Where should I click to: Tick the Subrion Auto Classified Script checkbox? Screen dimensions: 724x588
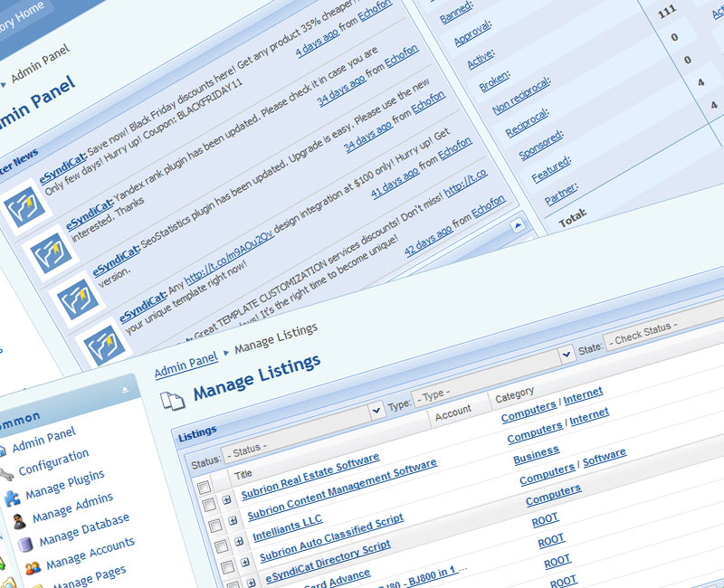tap(227, 566)
